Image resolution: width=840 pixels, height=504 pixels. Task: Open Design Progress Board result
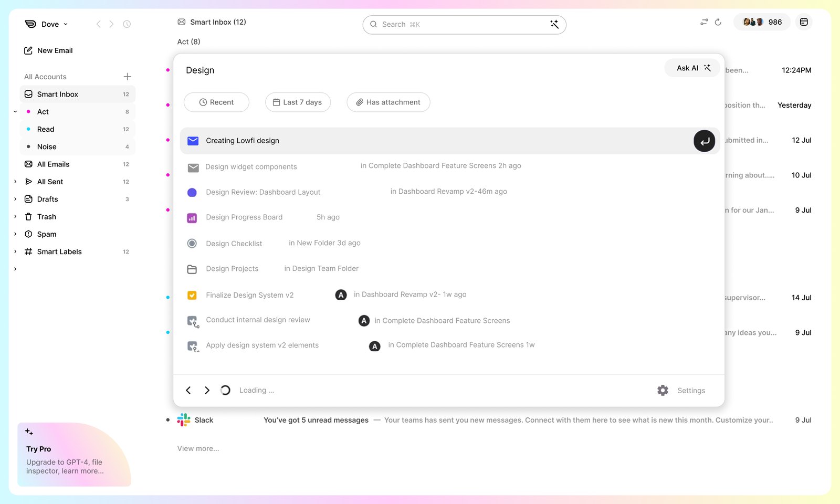point(244,217)
